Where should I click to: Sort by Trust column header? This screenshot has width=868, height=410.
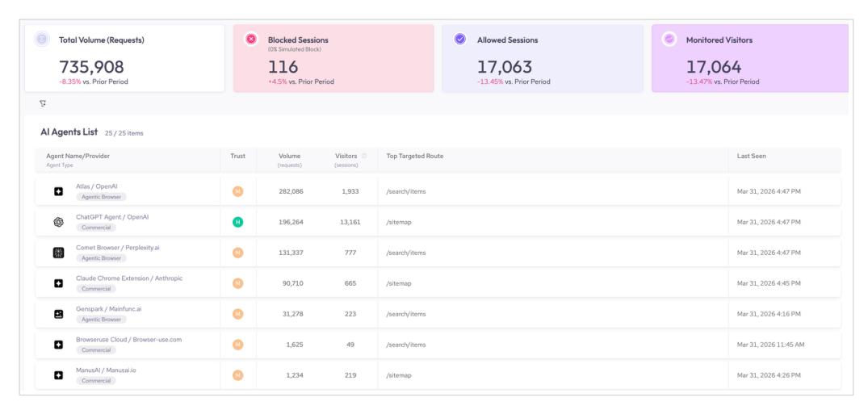(237, 156)
